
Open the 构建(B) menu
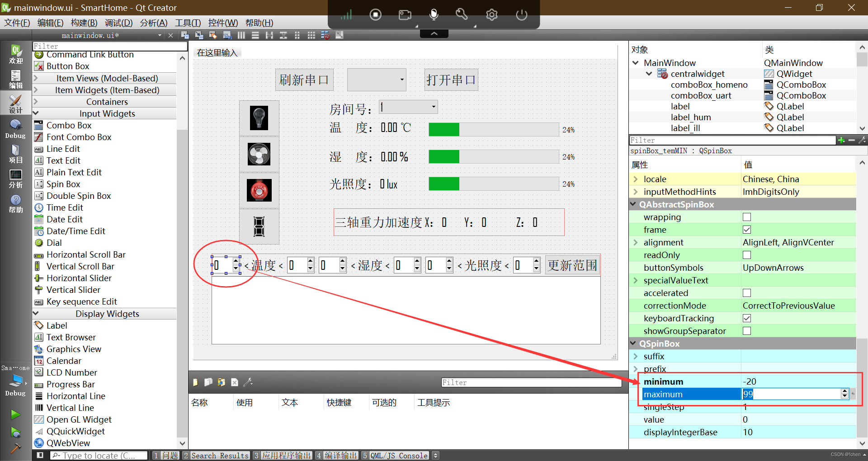pos(84,23)
